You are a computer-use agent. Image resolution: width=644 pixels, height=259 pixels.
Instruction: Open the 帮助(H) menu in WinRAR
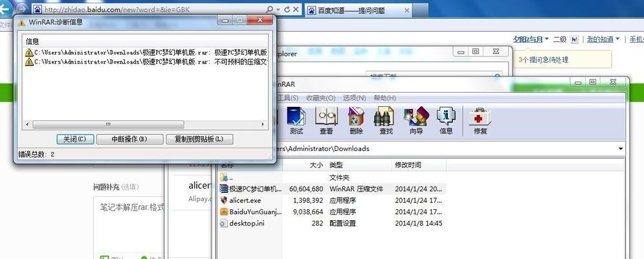click(385, 98)
